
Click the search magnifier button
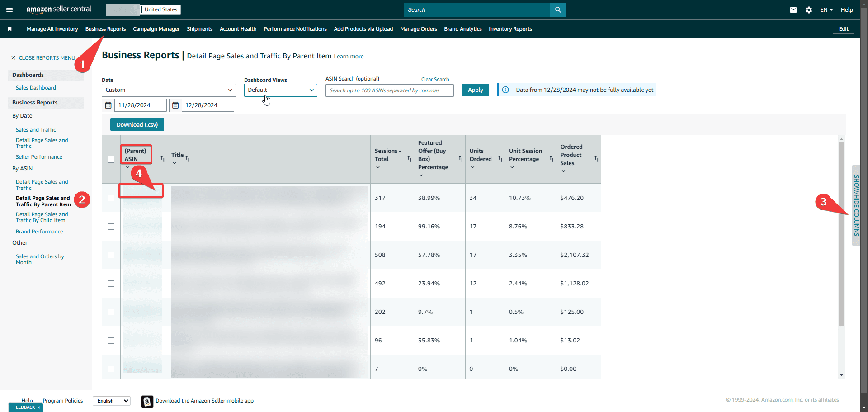click(558, 9)
